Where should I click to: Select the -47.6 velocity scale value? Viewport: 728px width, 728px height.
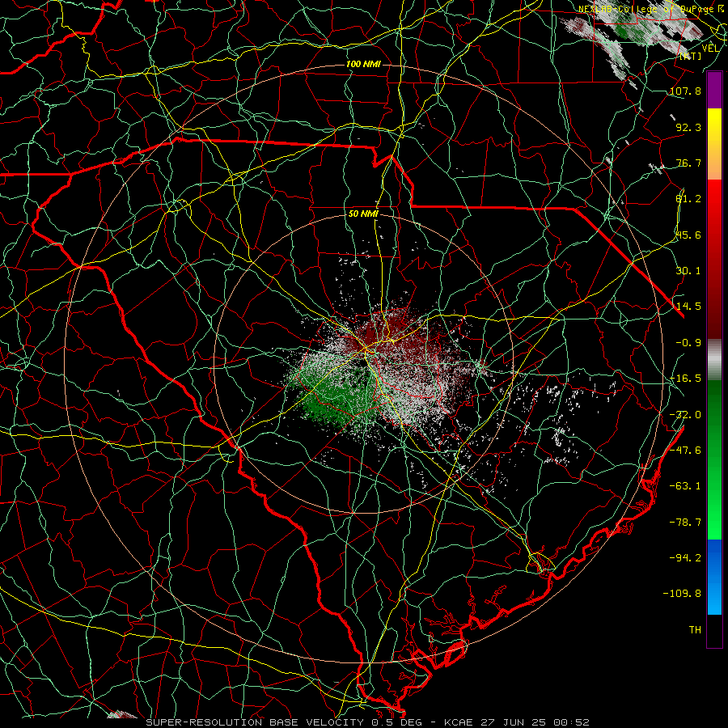click(685, 451)
